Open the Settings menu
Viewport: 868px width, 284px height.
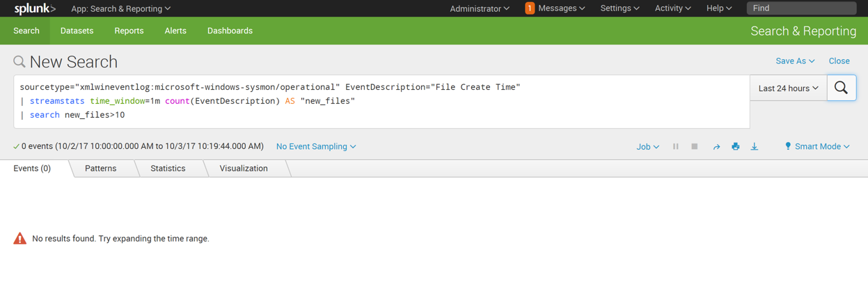pyautogui.click(x=620, y=8)
